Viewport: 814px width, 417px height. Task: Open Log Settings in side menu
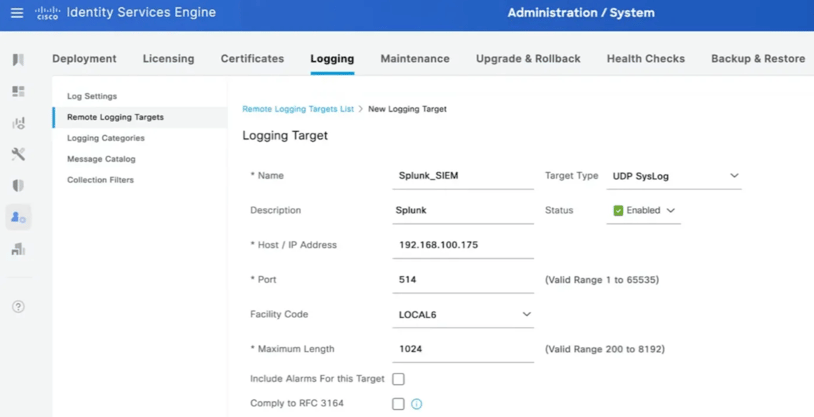pyautogui.click(x=92, y=96)
